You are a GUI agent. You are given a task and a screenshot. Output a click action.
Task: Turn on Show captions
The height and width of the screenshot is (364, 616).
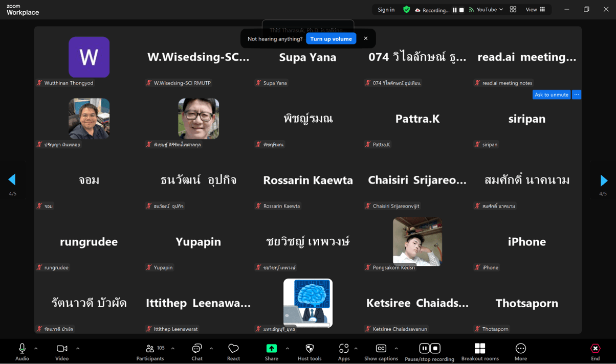(x=381, y=352)
